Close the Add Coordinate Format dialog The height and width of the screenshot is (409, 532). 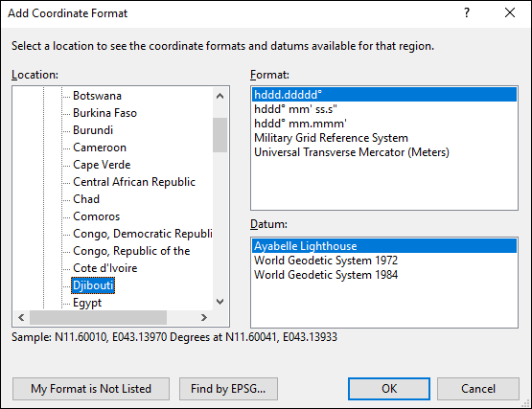pyautogui.click(x=510, y=12)
